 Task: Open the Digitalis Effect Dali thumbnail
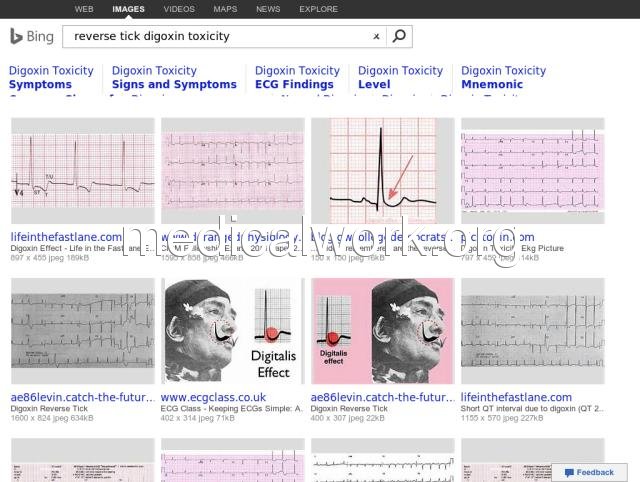(x=233, y=331)
